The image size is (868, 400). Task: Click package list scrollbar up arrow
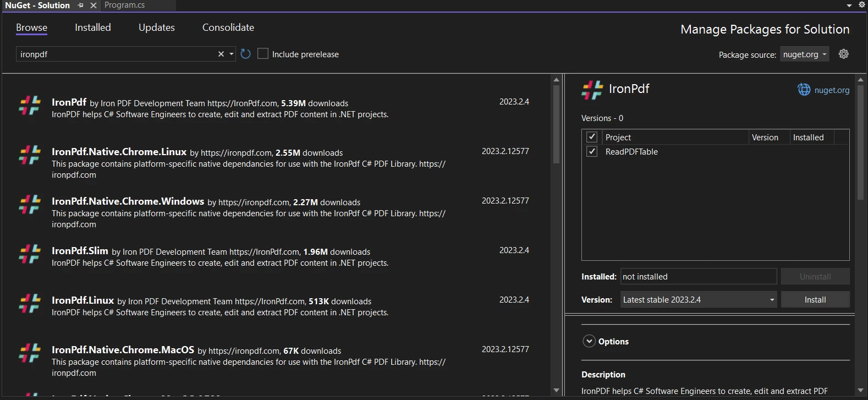coord(556,80)
